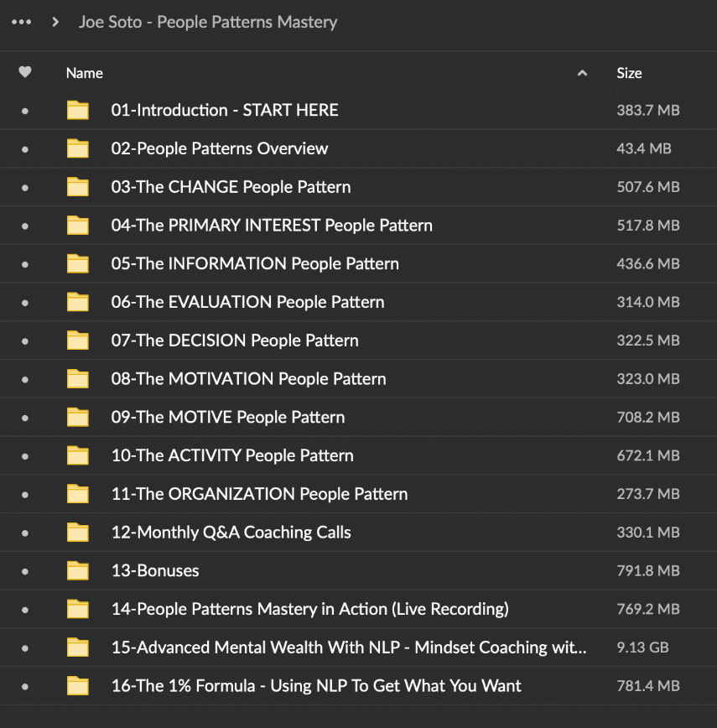Select '12-Monthly Q&A Coaching Calls' name
Image resolution: width=717 pixels, height=728 pixels.
231,532
